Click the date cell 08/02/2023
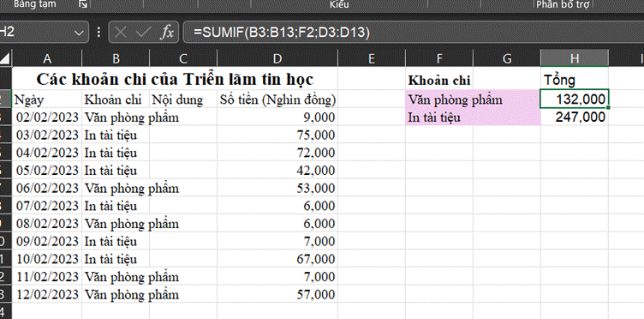The height and width of the screenshot is (319, 644). pos(47,224)
